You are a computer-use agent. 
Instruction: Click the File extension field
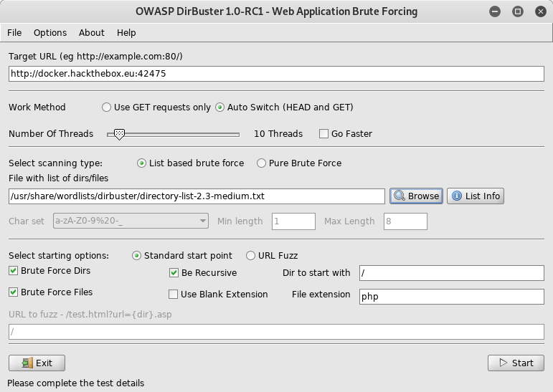click(451, 297)
